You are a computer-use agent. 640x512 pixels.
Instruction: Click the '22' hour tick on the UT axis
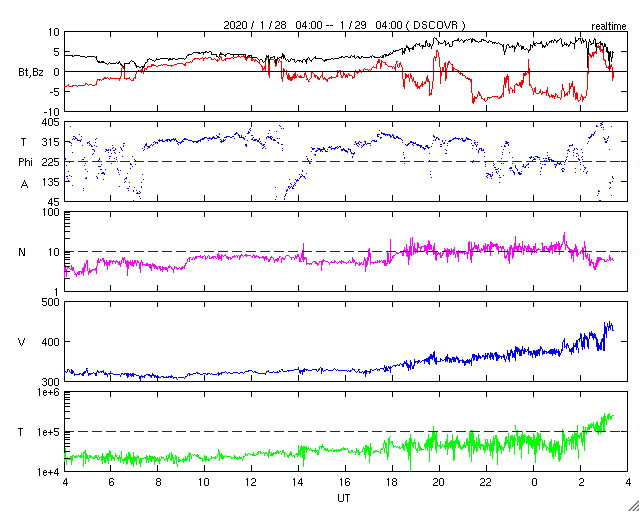[487, 481]
